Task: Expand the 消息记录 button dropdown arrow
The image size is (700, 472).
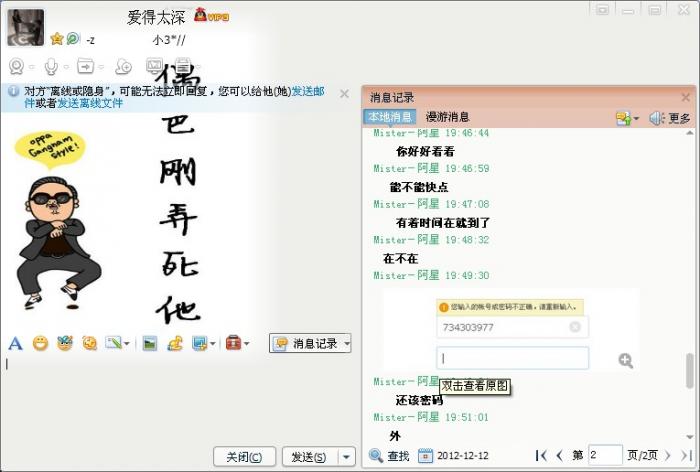Action: pyautogui.click(x=347, y=343)
